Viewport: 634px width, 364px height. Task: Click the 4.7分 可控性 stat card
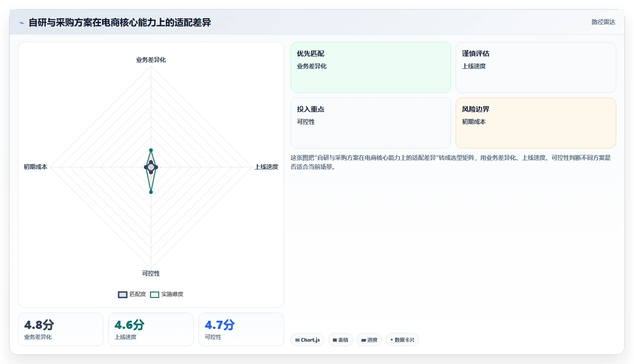coord(241,329)
